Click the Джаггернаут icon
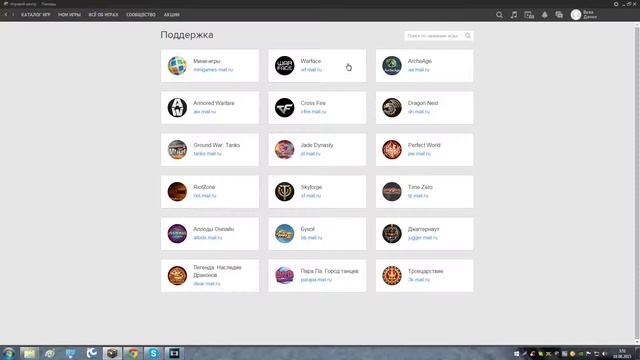640x360 pixels. (x=392, y=234)
